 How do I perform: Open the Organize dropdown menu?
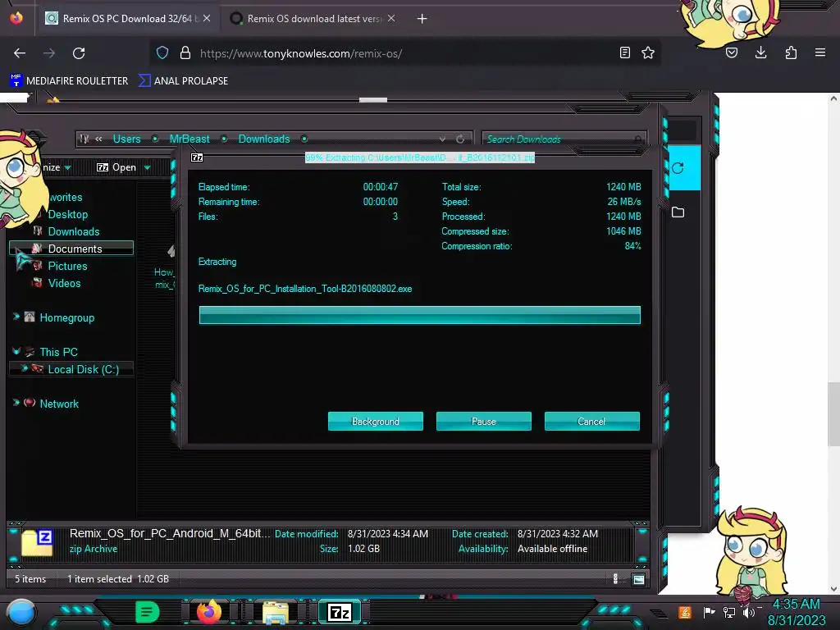55,167
